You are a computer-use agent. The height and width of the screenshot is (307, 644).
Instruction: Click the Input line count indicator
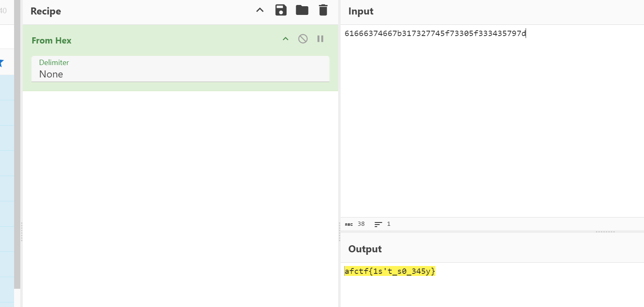click(382, 224)
